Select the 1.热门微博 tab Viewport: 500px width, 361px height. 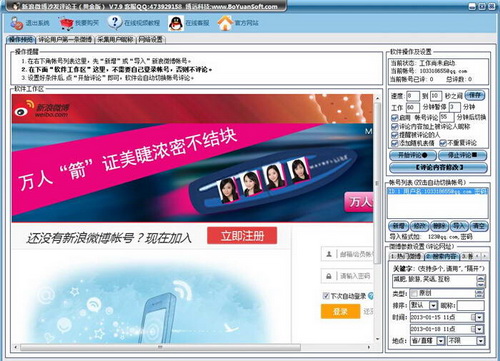tap(406, 256)
